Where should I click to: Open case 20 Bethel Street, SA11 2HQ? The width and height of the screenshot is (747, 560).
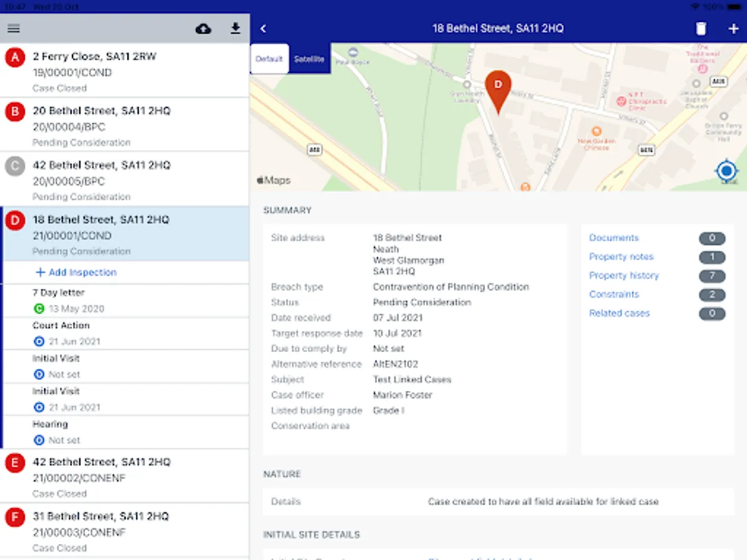point(125,124)
